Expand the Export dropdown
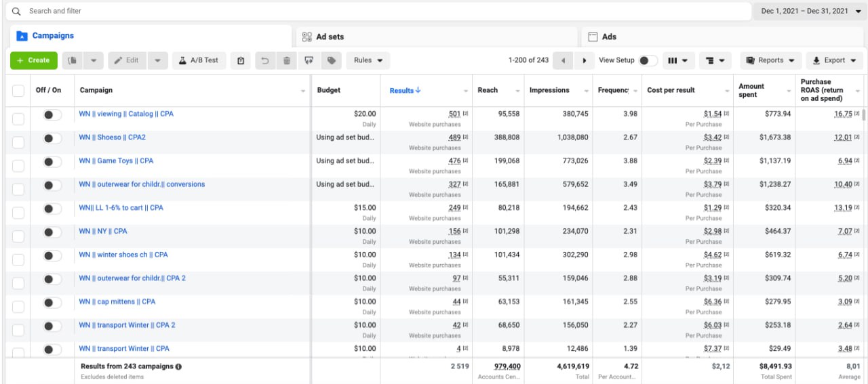868x384 pixels. (x=834, y=60)
